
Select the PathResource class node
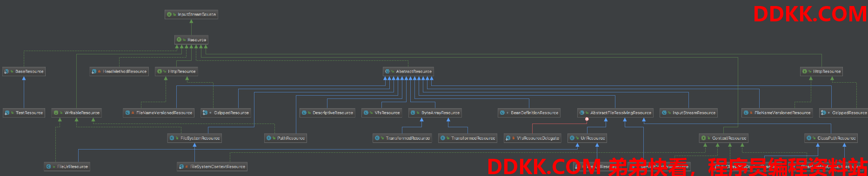[x=286, y=138]
